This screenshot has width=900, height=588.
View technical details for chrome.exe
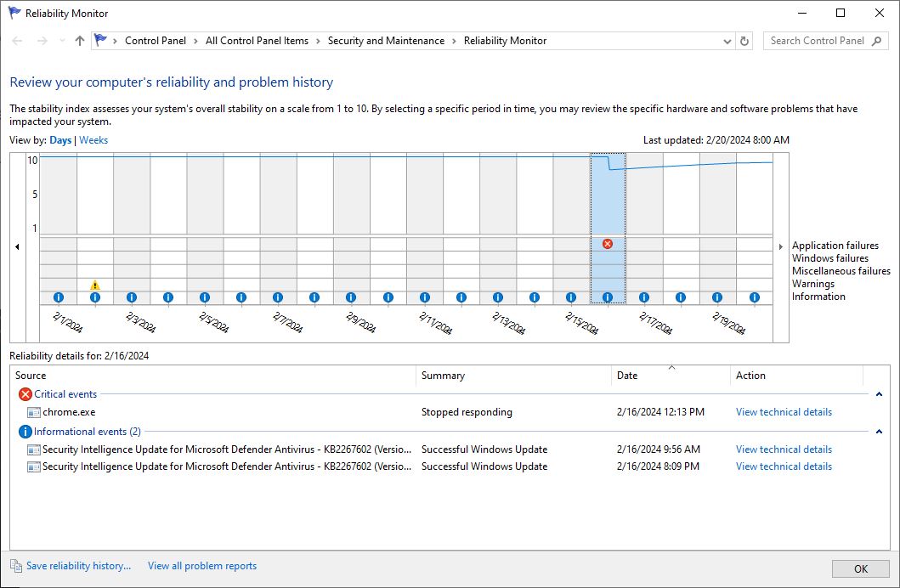click(x=784, y=412)
